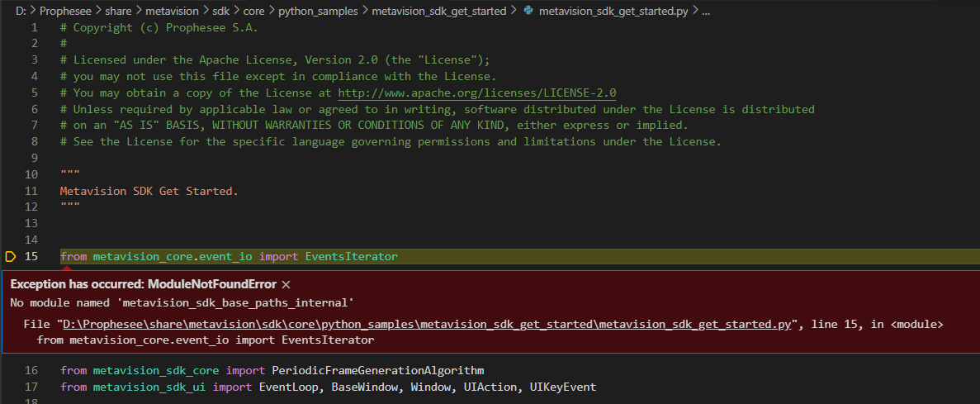
Task: Click 'PeriodicFrameGenerationAlgorithm' on line 16
Action: [378, 371]
